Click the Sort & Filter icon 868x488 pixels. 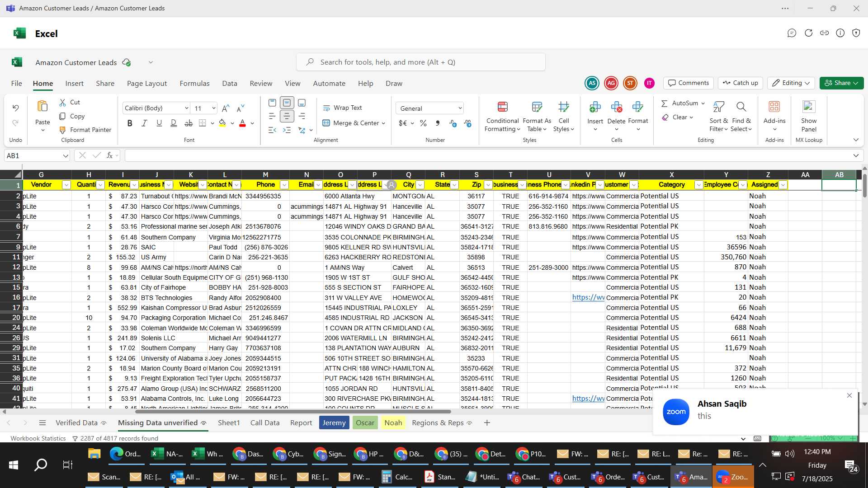point(718,107)
